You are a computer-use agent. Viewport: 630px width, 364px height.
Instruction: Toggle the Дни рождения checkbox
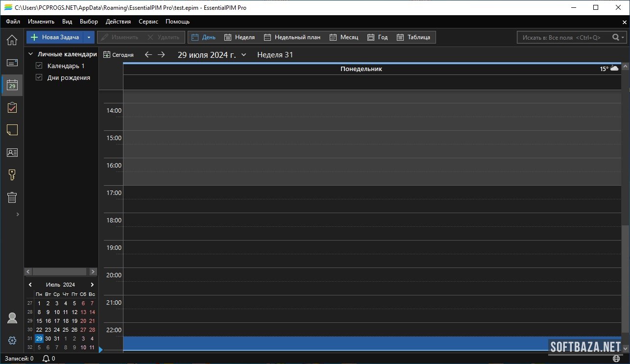pyautogui.click(x=39, y=77)
